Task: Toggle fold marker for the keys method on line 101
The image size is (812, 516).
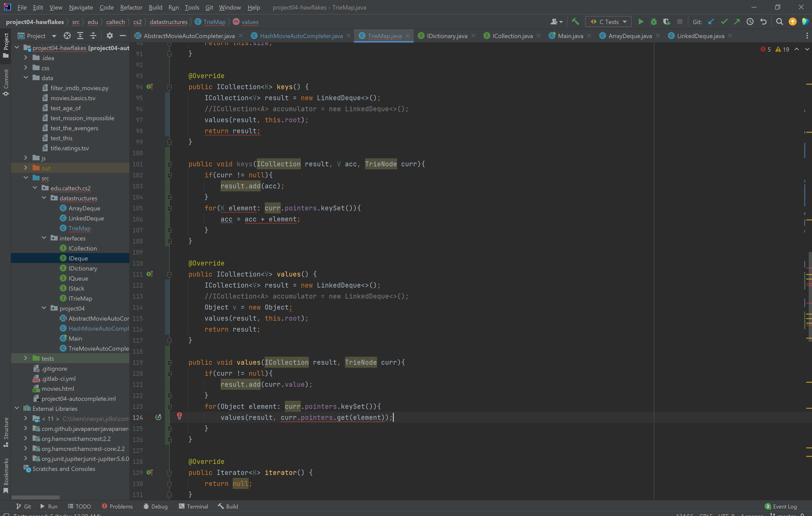Action: click(170, 164)
